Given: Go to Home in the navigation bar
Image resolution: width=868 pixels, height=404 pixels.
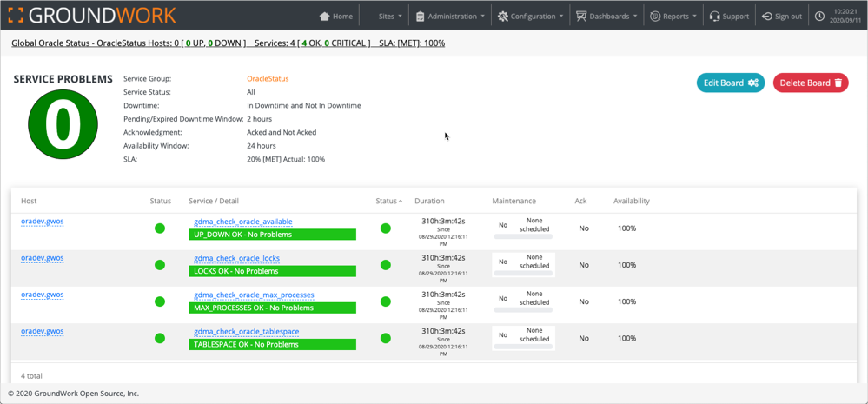Looking at the screenshot, I should click(x=336, y=16).
